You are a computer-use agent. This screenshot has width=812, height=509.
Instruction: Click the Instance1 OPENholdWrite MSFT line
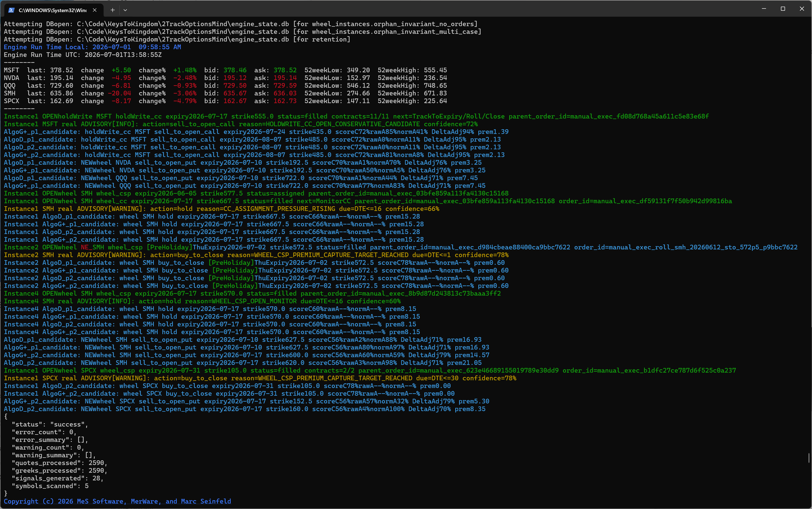[356, 117]
